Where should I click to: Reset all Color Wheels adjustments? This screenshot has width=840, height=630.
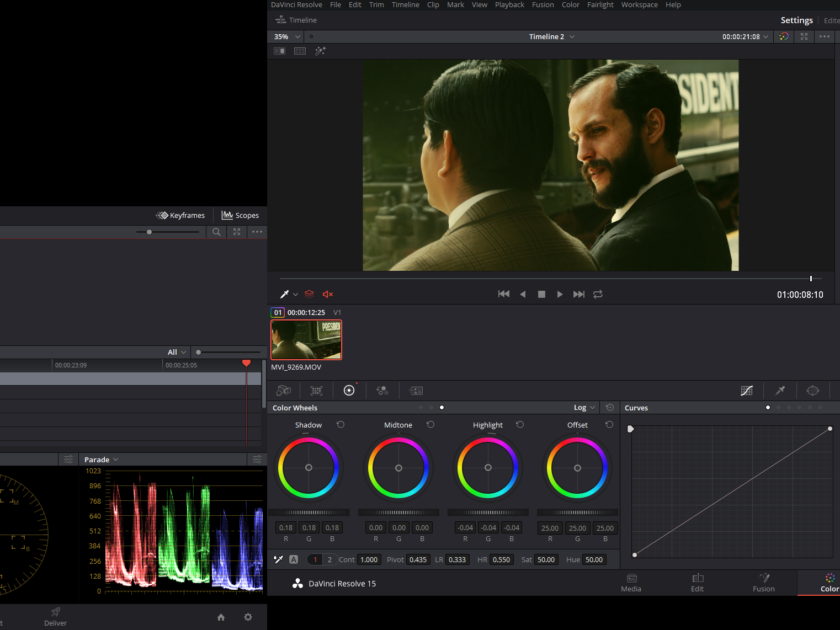(610, 408)
